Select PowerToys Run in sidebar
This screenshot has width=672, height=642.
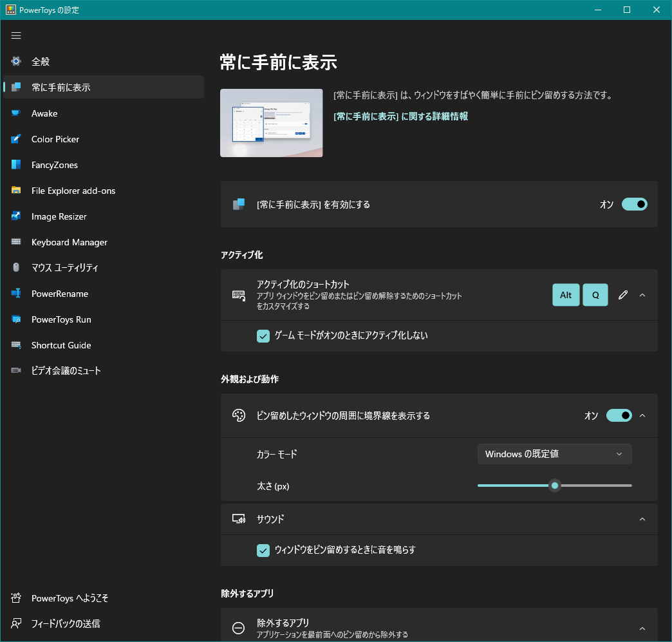tap(103, 319)
